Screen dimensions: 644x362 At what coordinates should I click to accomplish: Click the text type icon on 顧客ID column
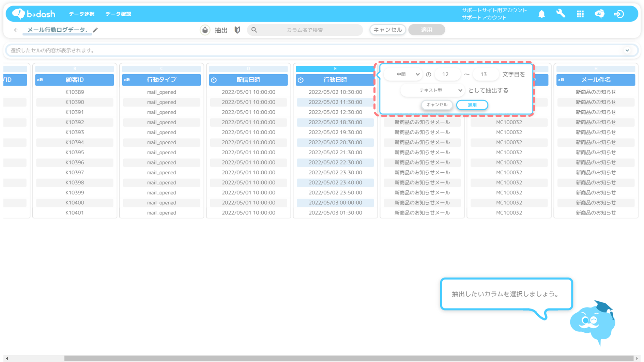tap(40, 80)
